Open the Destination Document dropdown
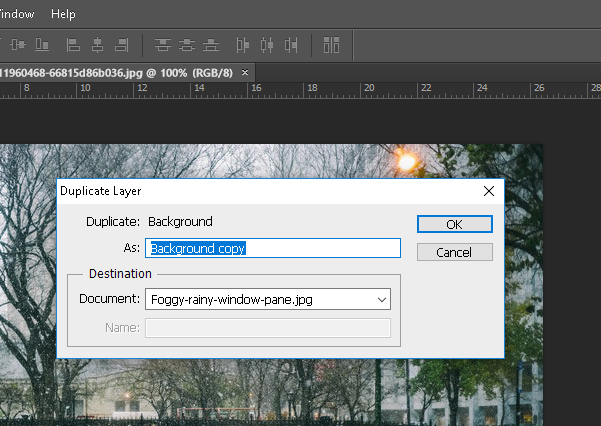The image size is (601, 426). tap(268, 298)
